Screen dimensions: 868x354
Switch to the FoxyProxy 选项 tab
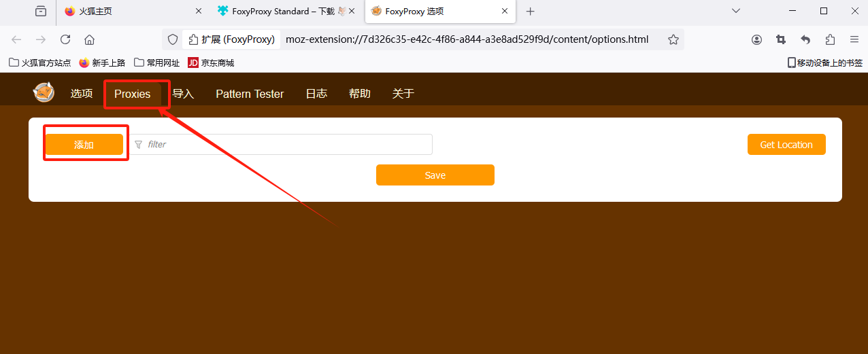(440, 12)
